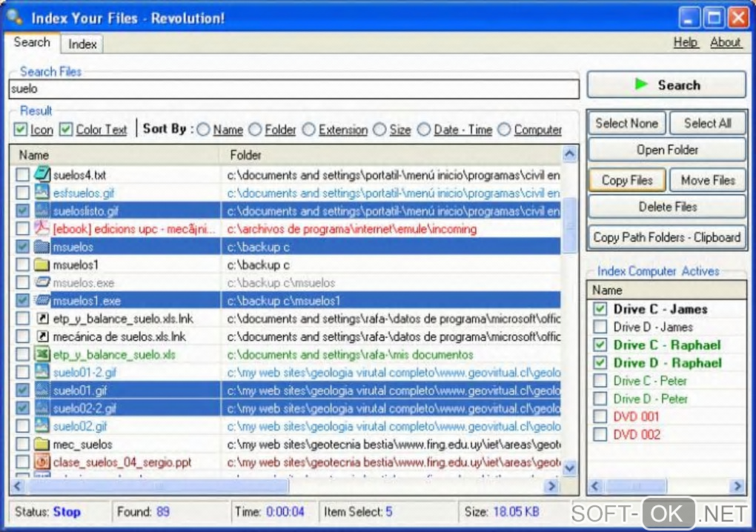Click the msuelos.exe program icon
756x532 pixels.
(x=42, y=282)
